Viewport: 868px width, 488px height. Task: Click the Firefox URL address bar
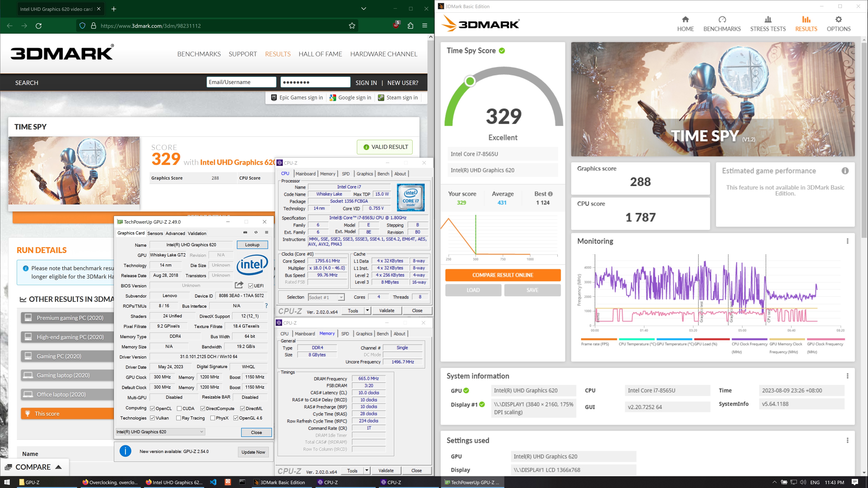[x=217, y=26]
